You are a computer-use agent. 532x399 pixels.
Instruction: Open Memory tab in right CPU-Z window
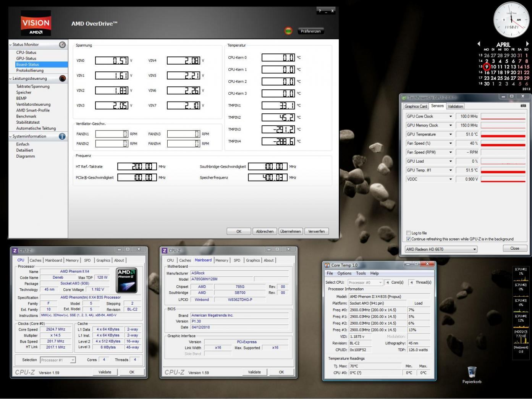(x=222, y=260)
